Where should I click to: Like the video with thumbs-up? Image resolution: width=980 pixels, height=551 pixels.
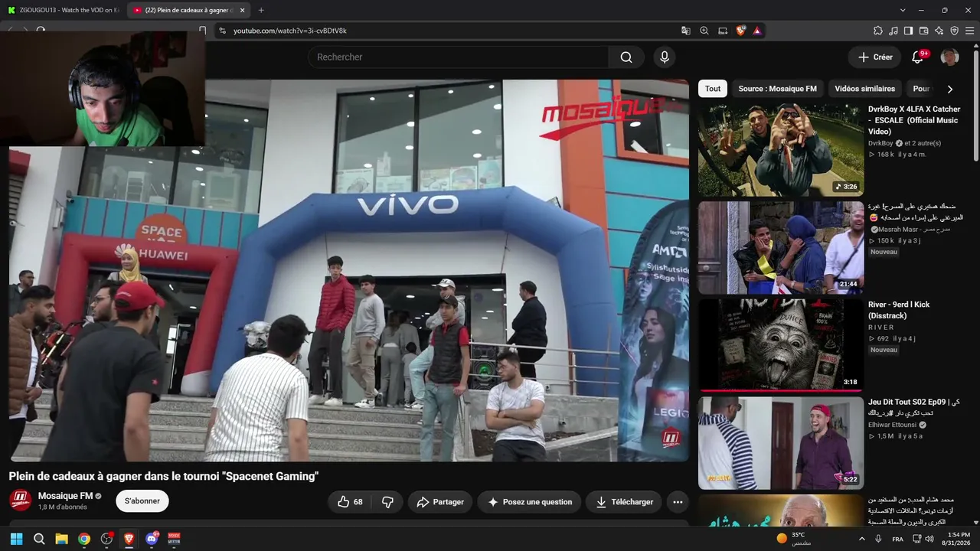pyautogui.click(x=351, y=502)
